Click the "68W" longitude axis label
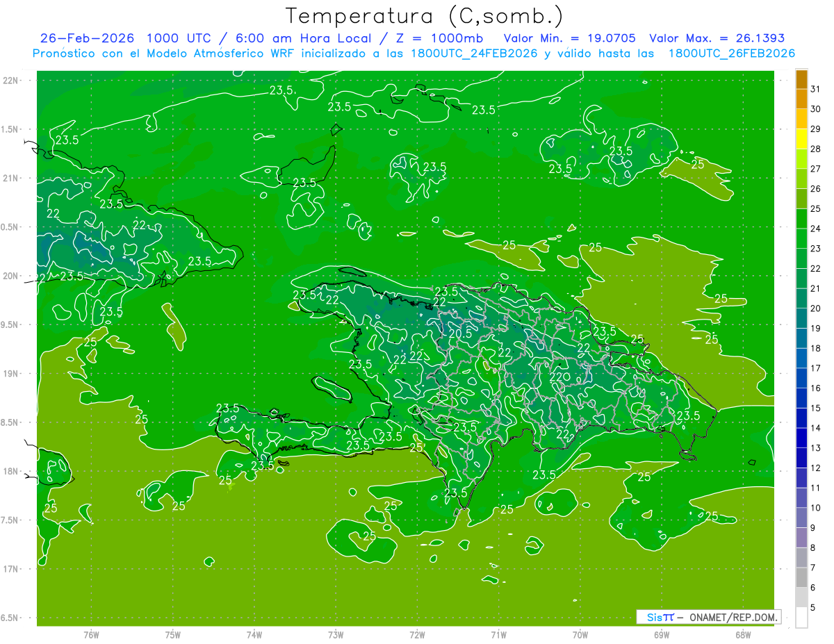This screenshot has height=644, width=834. [743, 635]
